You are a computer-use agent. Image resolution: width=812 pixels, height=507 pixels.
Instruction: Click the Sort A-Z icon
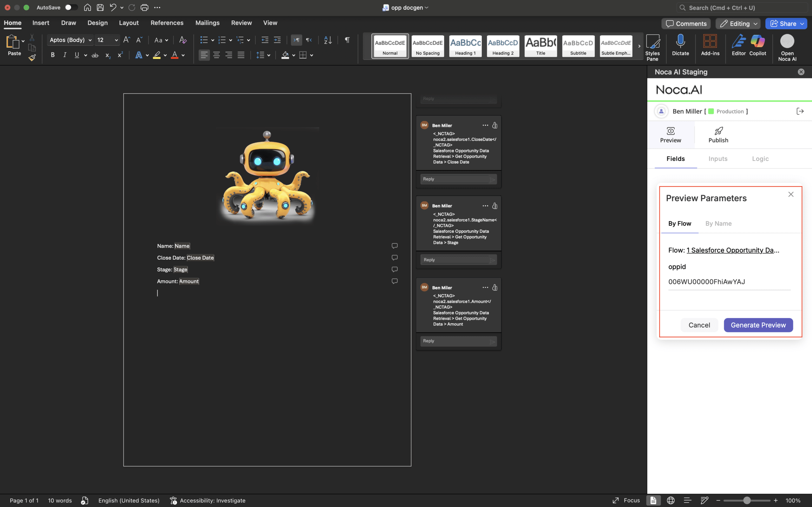tap(328, 40)
